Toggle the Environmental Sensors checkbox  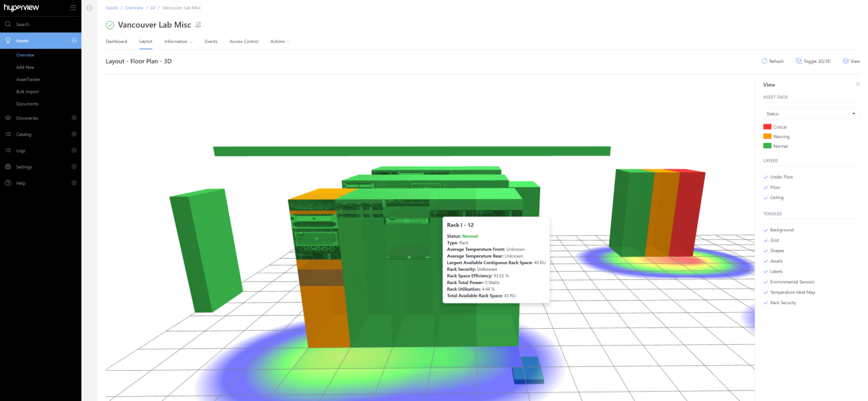[x=766, y=282]
